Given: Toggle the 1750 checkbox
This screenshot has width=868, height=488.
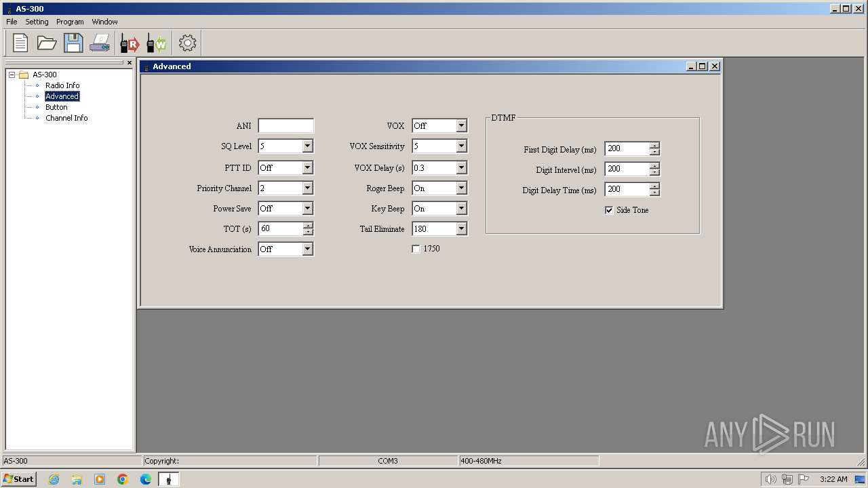Looking at the screenshot, I should click(x=416, y=249).
